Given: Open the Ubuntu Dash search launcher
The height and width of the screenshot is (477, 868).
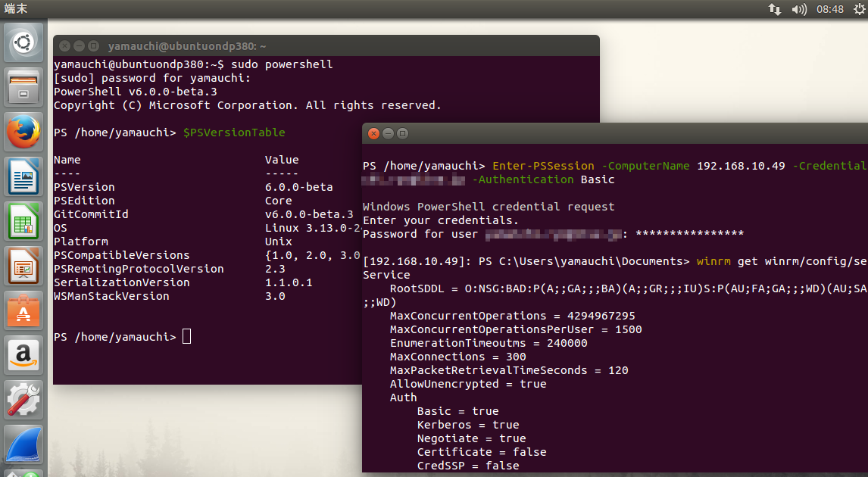Looking at the screenshot, I should pyautogui.click(x=23, y=42).
